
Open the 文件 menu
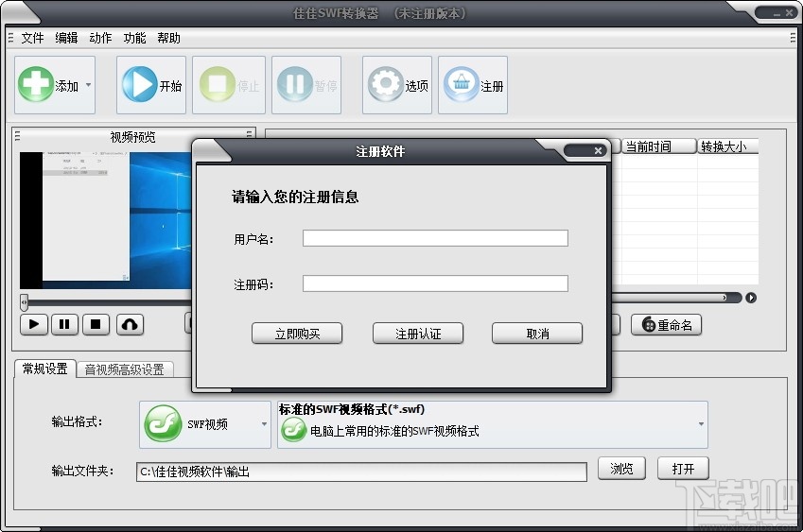point(32,38)
